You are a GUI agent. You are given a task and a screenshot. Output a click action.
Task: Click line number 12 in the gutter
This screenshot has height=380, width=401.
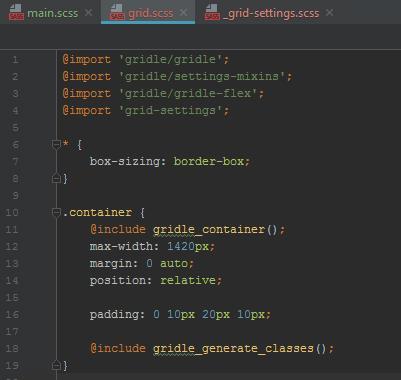pyautogui.click(x=12, y=246)
